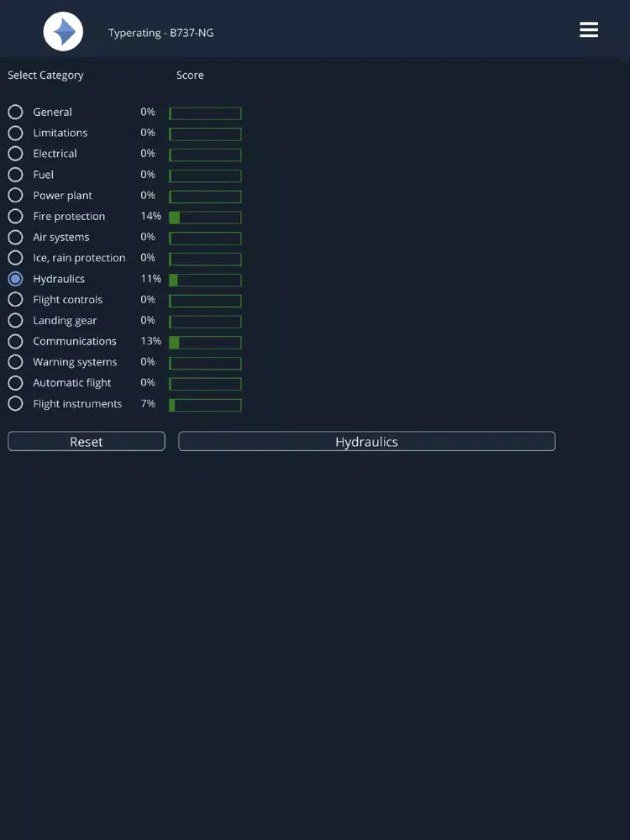
Task: Click the 'Typerating - B737-NG' title
Action: click(160, 33)
